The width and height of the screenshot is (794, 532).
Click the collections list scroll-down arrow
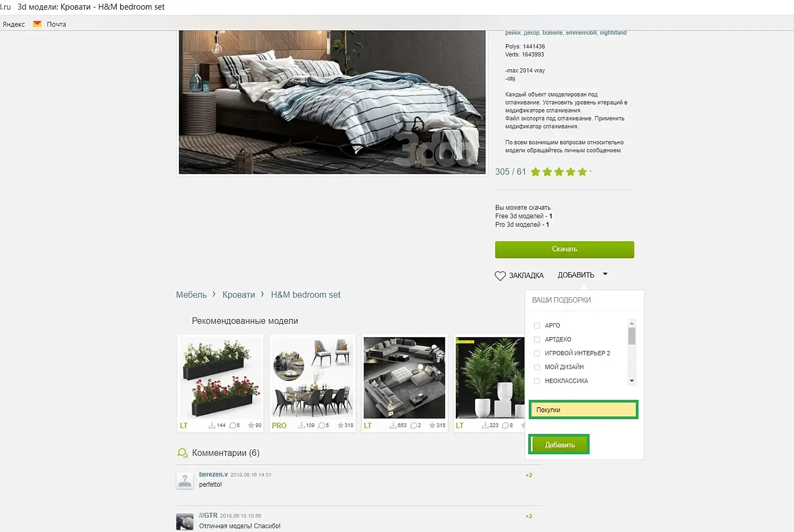(x=632, y=381)
